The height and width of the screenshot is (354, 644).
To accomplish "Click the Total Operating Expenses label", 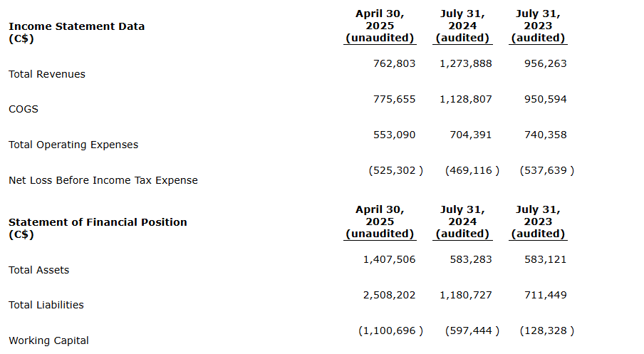I will [73, 145].
